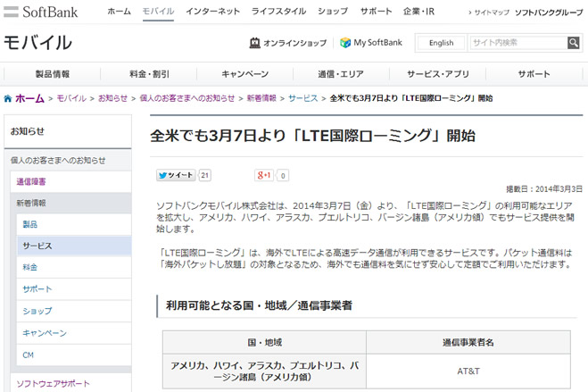This screenshot has height=392, width=588.
Task: Click the 通信事業者名 table header
Action: pos(468,342)
